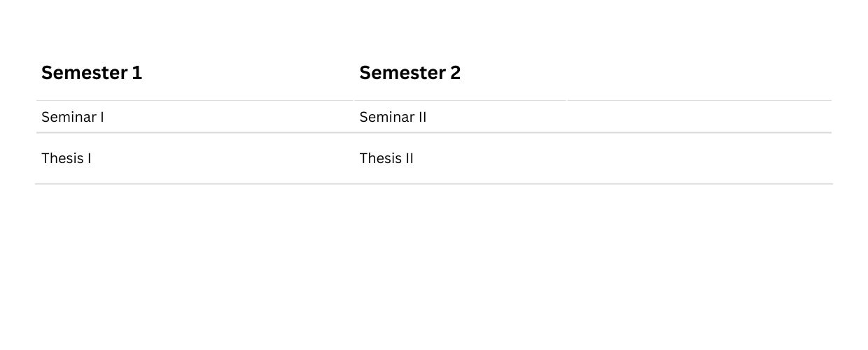Viewport: 868px width, 350px height.
Task: Select the "Thesis I" table cell
Action: pyautogui.click(x=195, y=158)
